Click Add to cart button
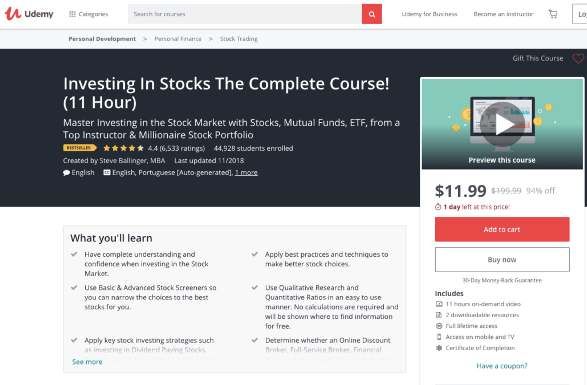Image resolution: width=587 pixels, height=385 pixels. [502, 229]
